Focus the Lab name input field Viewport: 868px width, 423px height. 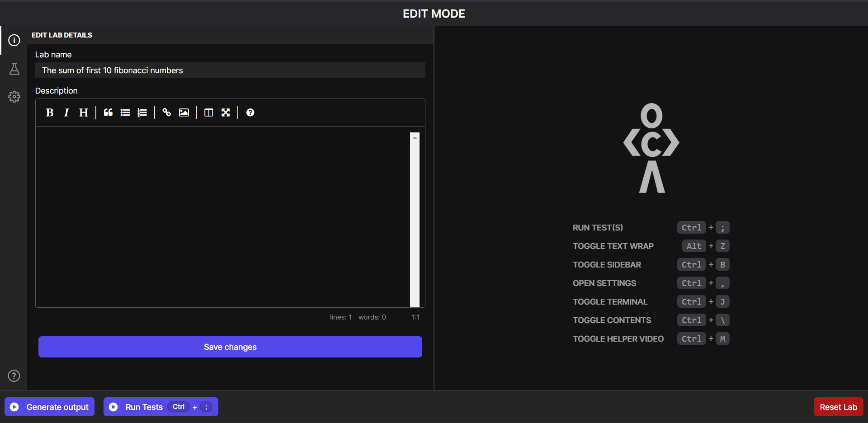click(230, 70)
